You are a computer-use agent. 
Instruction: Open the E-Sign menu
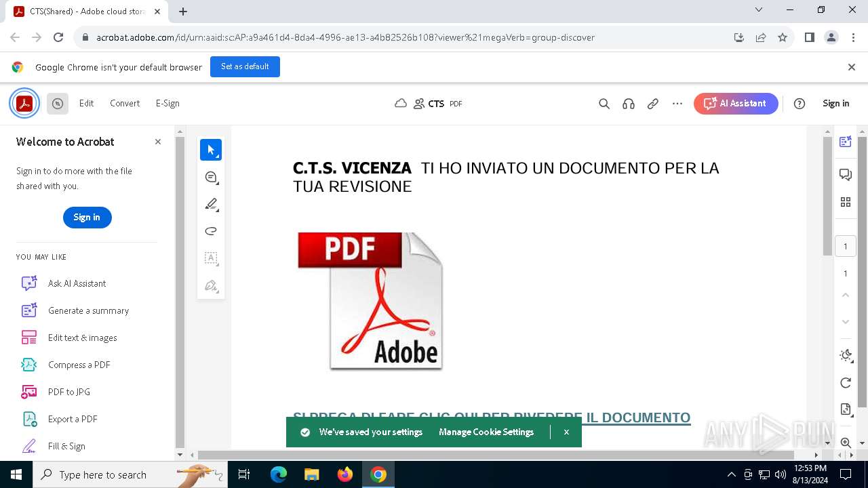point(167,104)
